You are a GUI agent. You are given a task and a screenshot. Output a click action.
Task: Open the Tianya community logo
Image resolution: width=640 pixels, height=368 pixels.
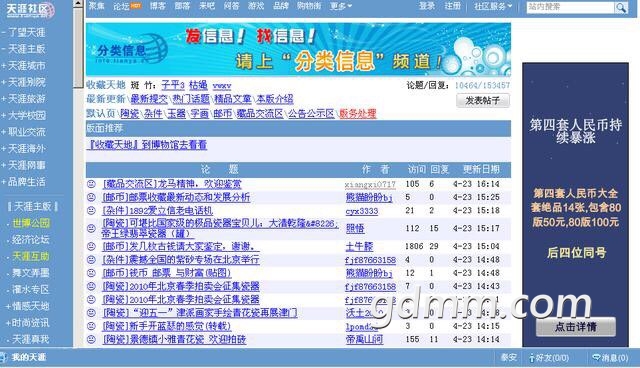(29, 10)
